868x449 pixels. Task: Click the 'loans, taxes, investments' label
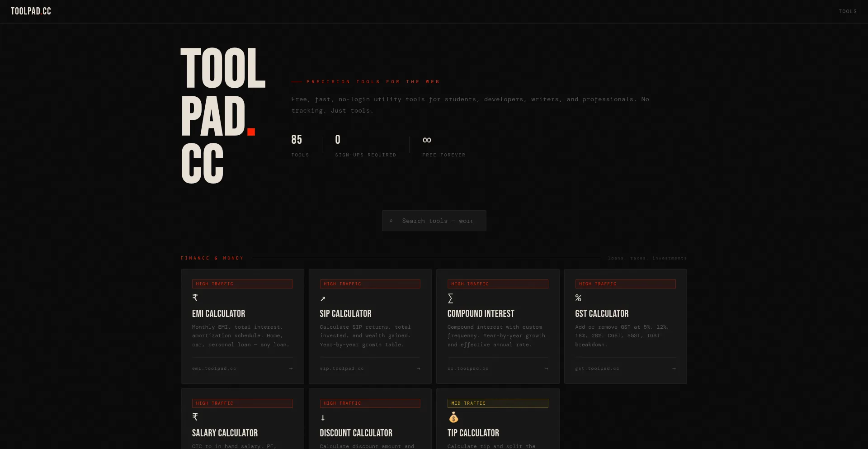pos(647,258)
